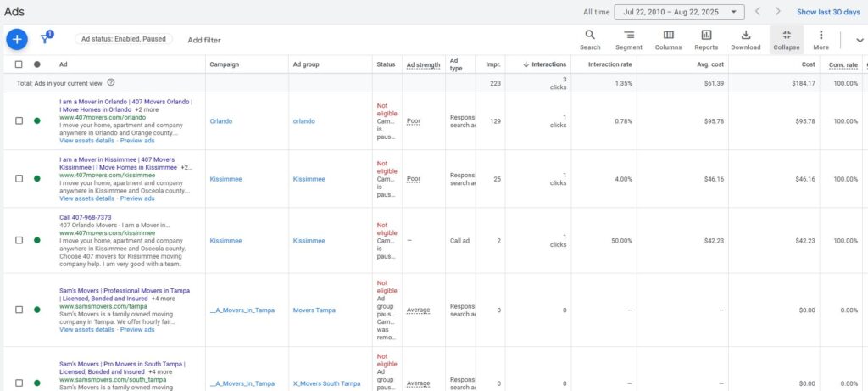Click status dot in header row
The width and height of the screenshot is (868, 391).
(37, 64)
